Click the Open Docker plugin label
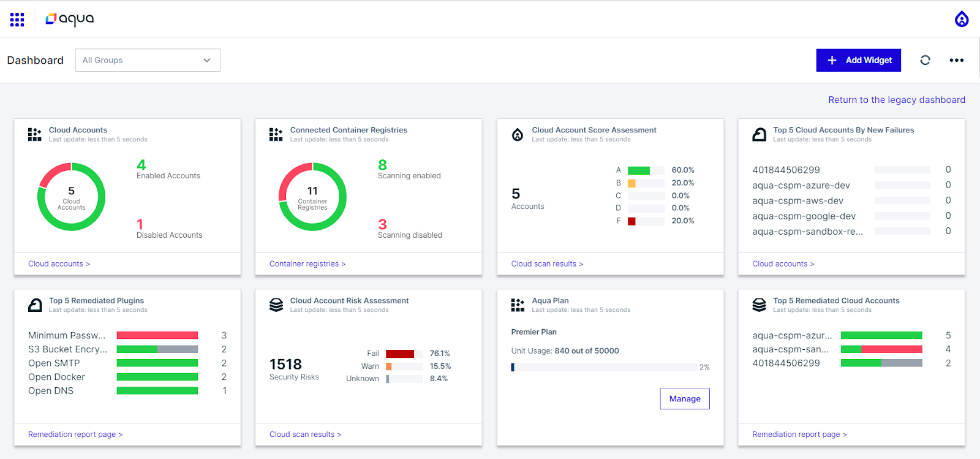The image size is (980, 459). (56, 377)
